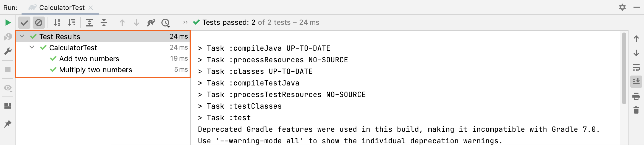Sort tests by duration

(x=72, y=23)
